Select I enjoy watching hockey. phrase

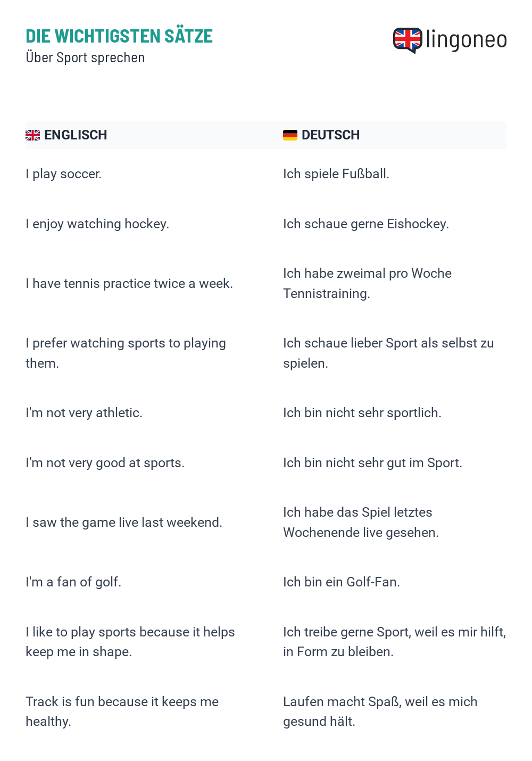pos(97,224)
